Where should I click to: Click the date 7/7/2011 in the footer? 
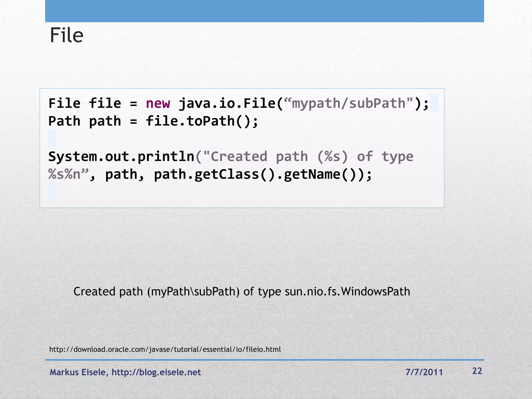[424, 372]
